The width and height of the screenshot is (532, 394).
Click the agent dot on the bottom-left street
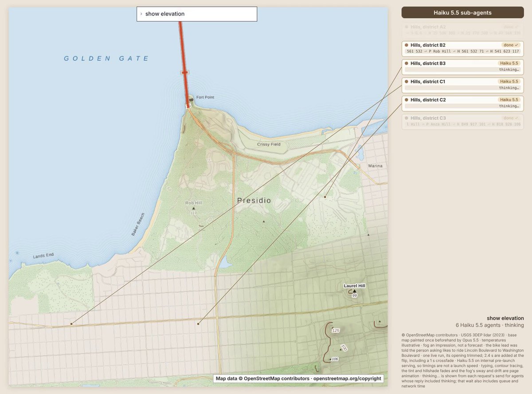tap(71, 324)
